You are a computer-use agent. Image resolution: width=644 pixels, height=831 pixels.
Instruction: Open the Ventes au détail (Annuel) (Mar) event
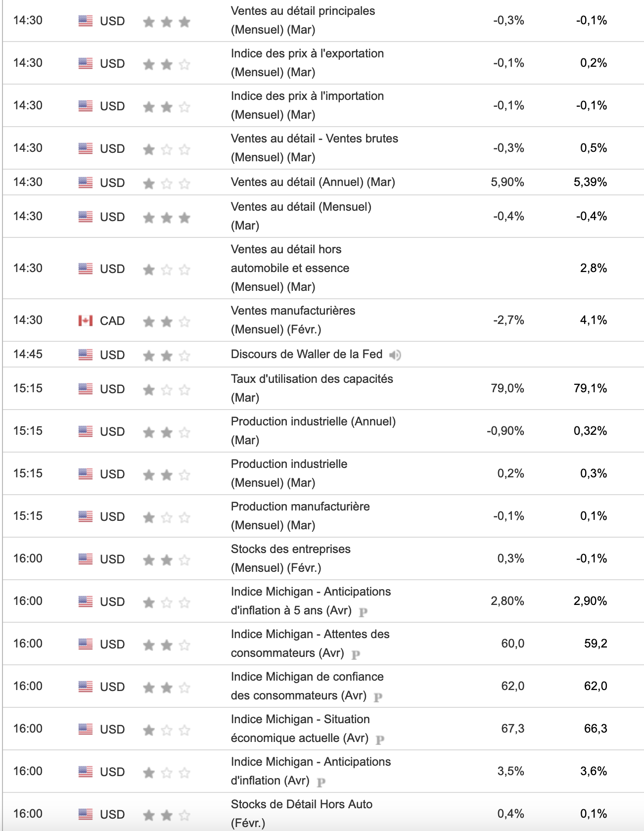(313, 182)
